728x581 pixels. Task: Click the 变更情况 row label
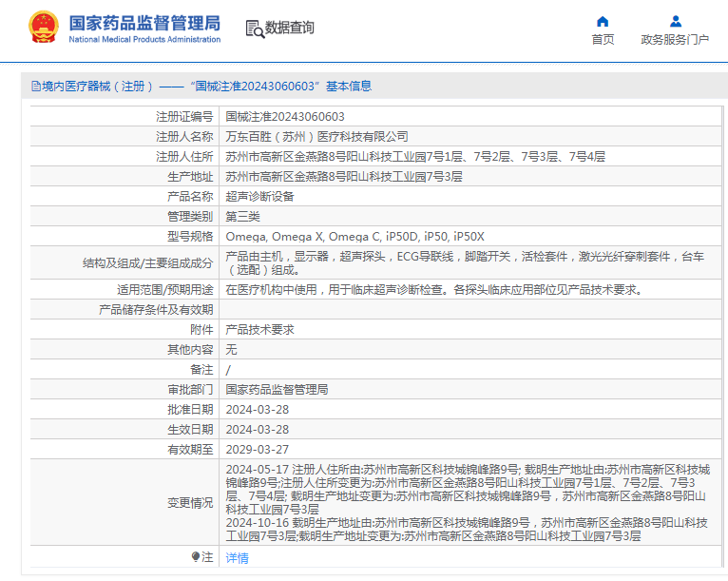[x=190, y=502]
